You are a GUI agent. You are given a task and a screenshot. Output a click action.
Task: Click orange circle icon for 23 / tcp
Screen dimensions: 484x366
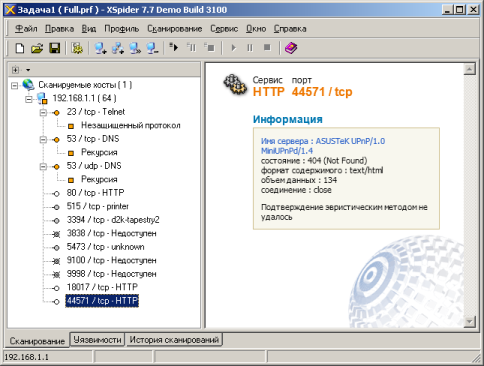(x=57, y=113)
